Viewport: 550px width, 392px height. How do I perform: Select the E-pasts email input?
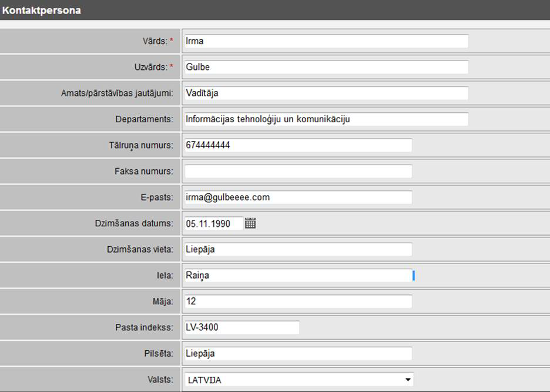coord(298,197)
